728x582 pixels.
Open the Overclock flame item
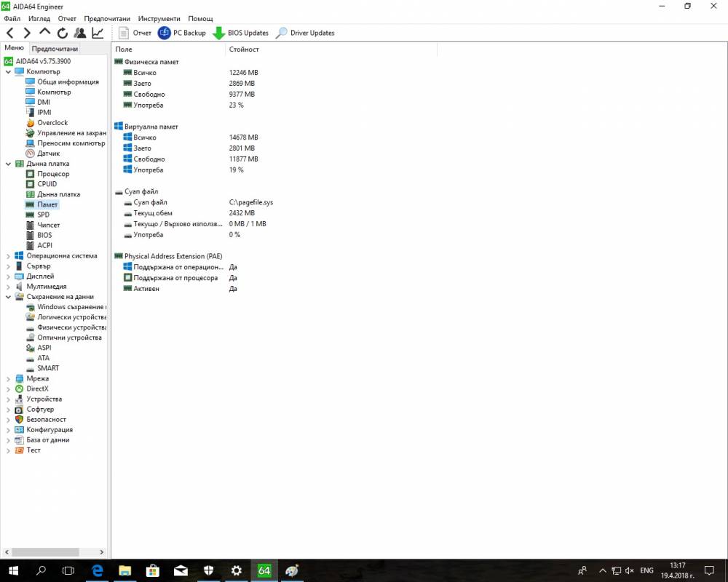point(47,122)
